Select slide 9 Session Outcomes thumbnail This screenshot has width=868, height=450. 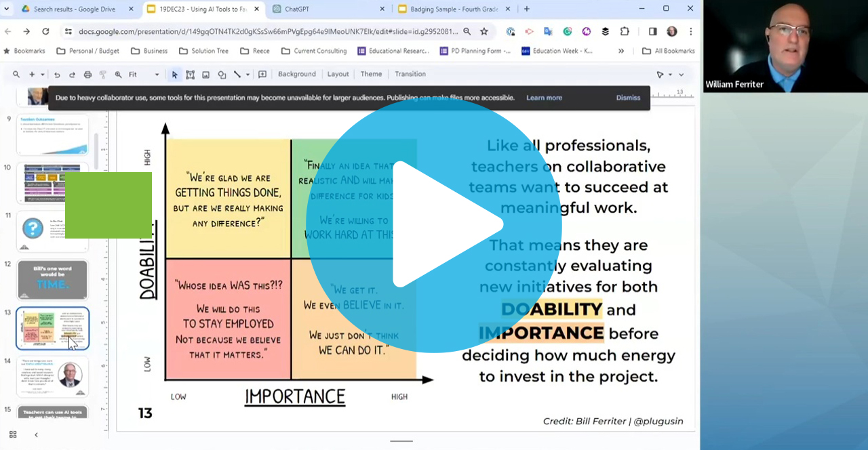coord(52,135)
